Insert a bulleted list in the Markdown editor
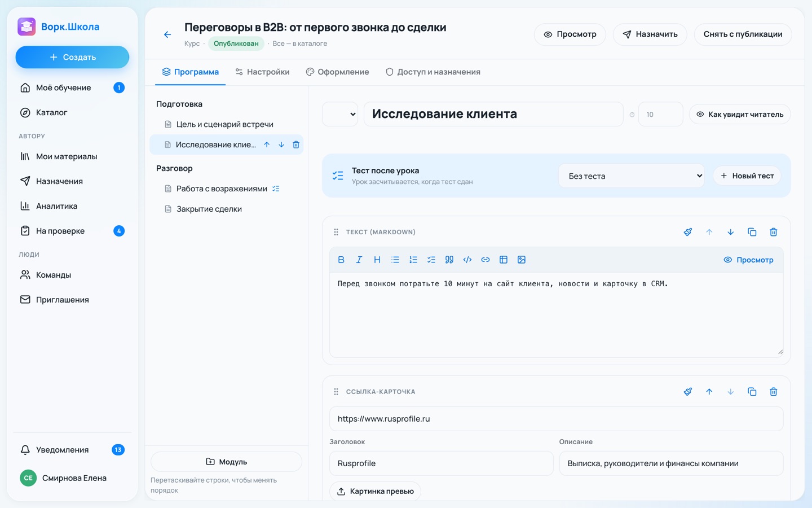 click(x=395, y=260)
